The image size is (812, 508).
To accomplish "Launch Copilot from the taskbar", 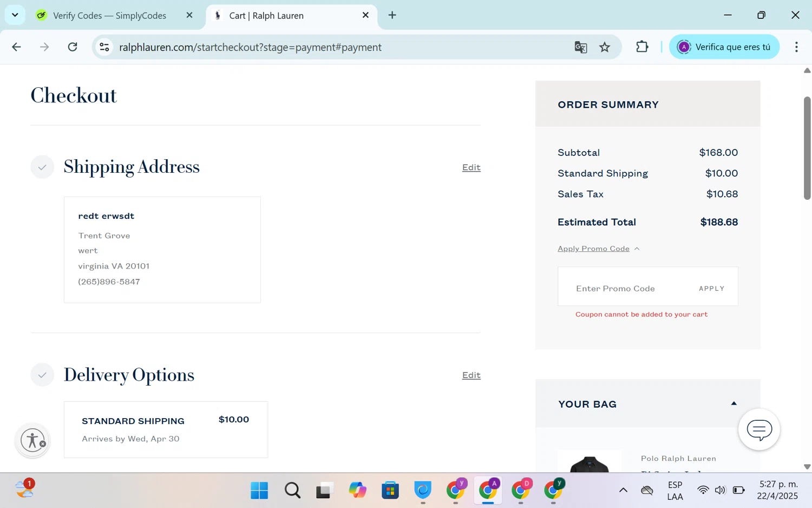I will 357,490.
